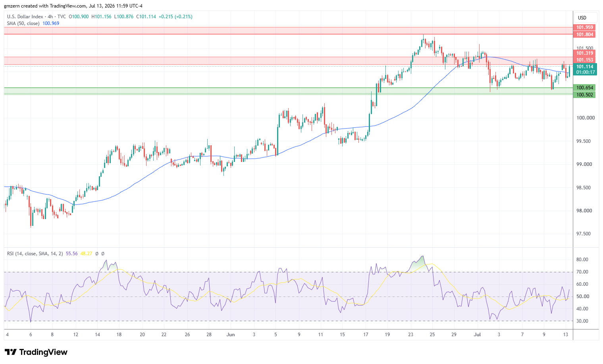The width and height of the screenshot is (603, 364).
Task: Click the Jul label on the date axis
Action: (x=477, y=335)
